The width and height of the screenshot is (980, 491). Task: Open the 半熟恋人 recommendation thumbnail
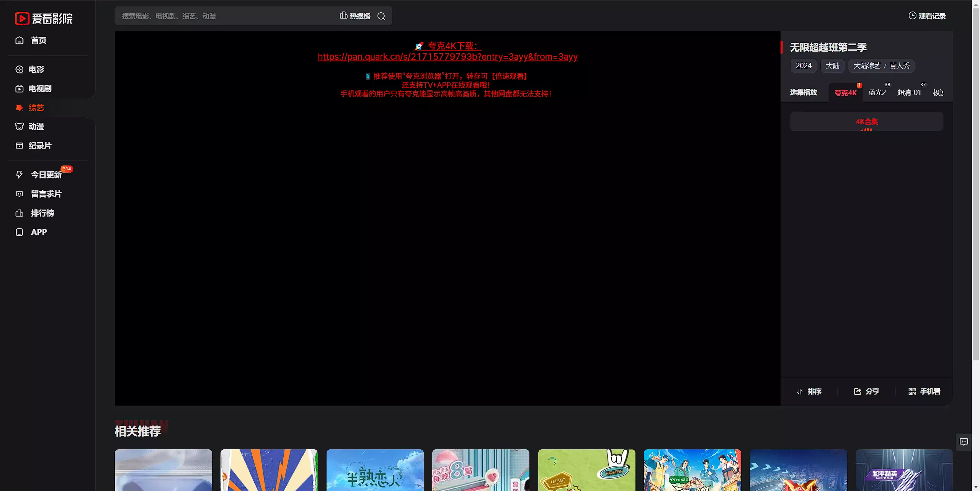pyautogui.click(x=375, y=470)
